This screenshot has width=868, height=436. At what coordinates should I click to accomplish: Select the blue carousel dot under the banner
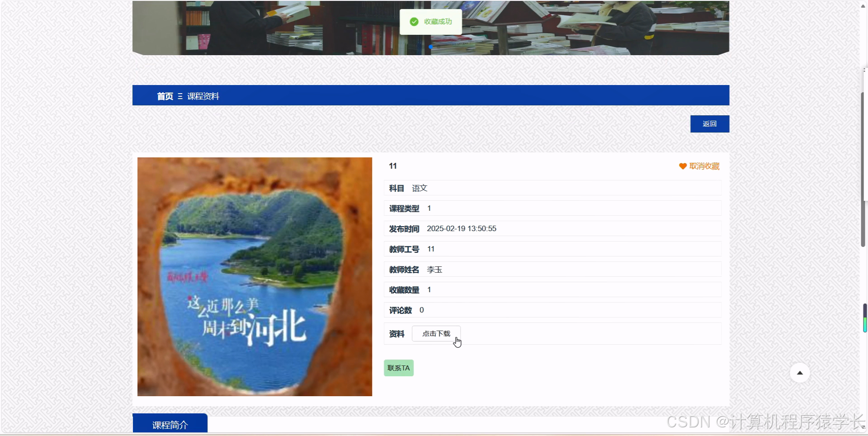430,47
